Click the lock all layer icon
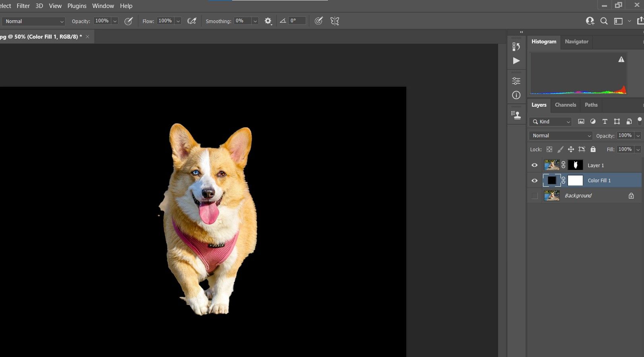 [x=593, y=149]
